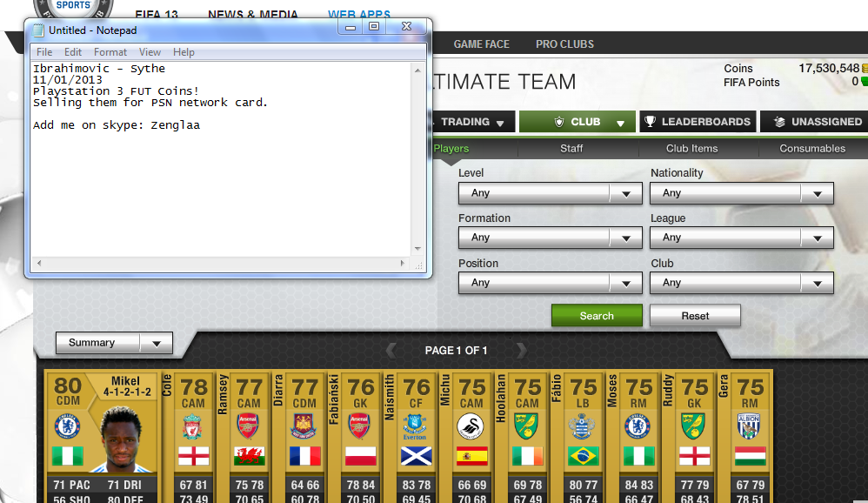Expand the Level dropdown

pyautogui.click(x=551, y=193)
